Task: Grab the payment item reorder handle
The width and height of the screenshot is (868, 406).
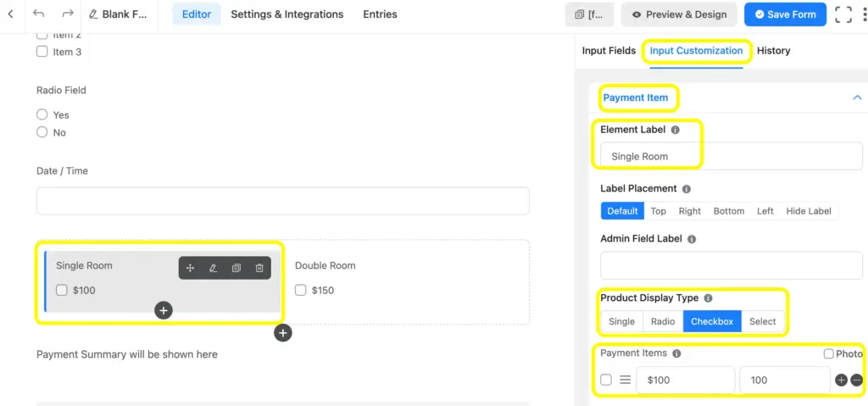Action: [x=625, y=380]
